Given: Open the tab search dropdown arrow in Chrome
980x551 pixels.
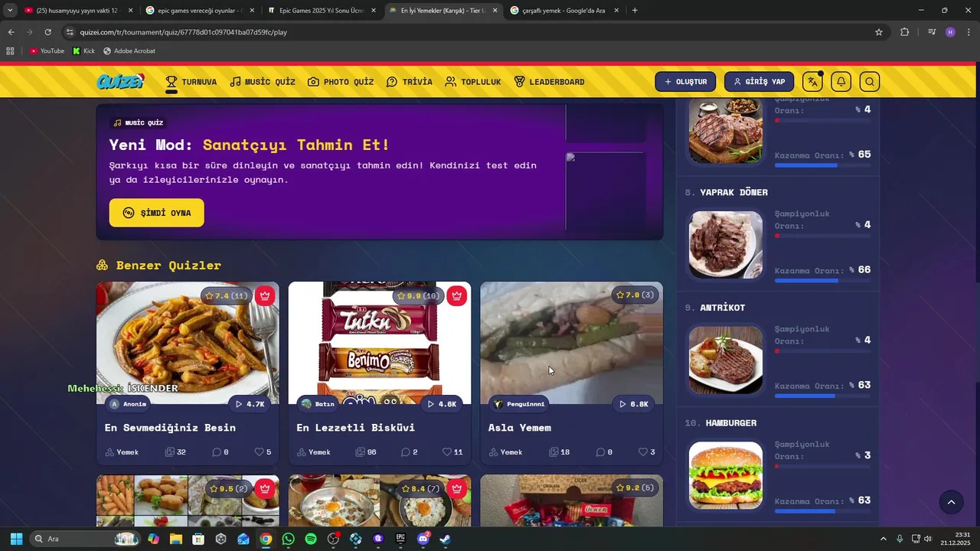Looking at the screenshot, I should coord(10,11).
